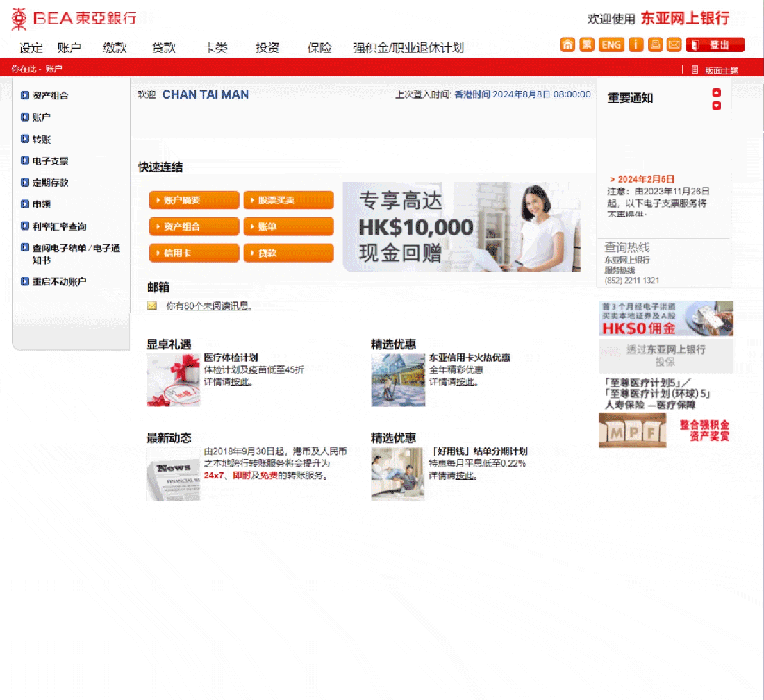This screenshot has height=700, width=764.
Task: Open the 至尊医疗计划5 insurance text link
Action: click(x=658, y=394)
